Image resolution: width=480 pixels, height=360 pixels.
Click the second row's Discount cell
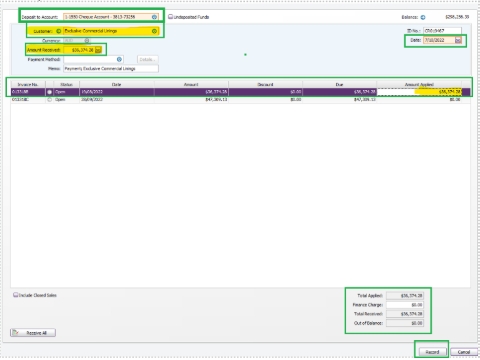[x=265, y=100]
